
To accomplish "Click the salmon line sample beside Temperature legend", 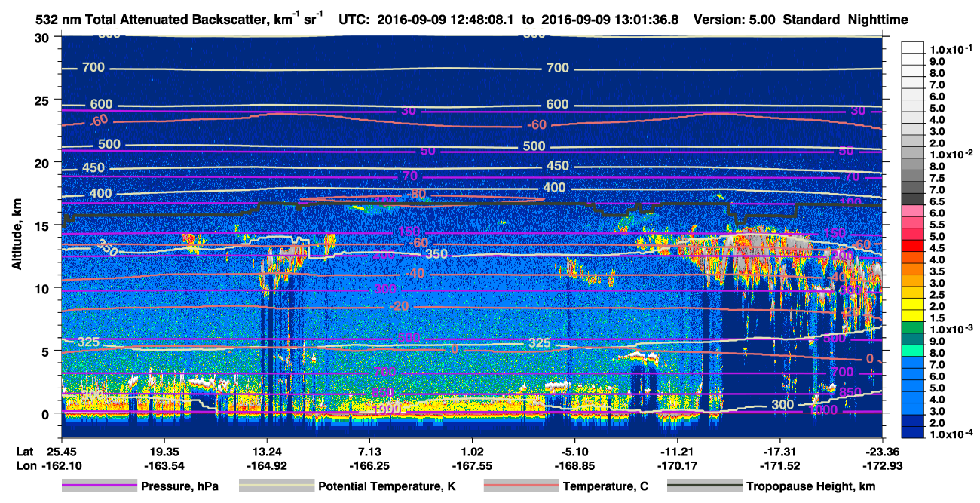I will [x=522, y=486].
